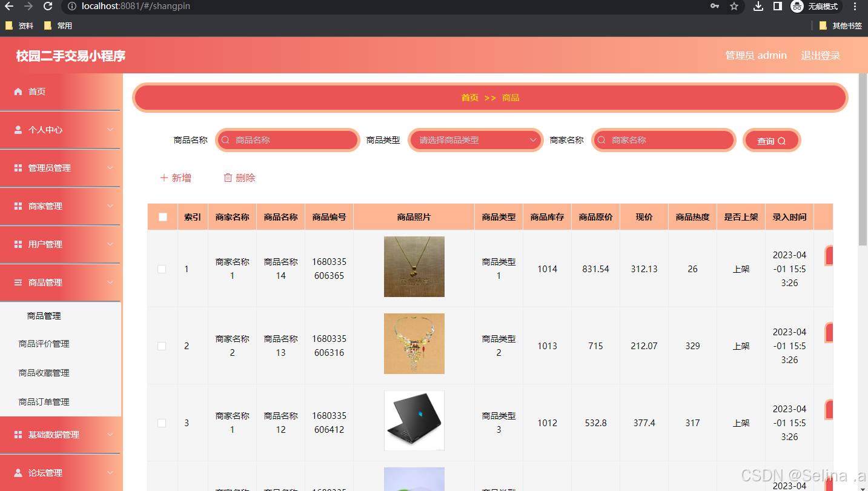
Task: Expand 论坛管理 using its chevron
Action: [x=110, y=473]
